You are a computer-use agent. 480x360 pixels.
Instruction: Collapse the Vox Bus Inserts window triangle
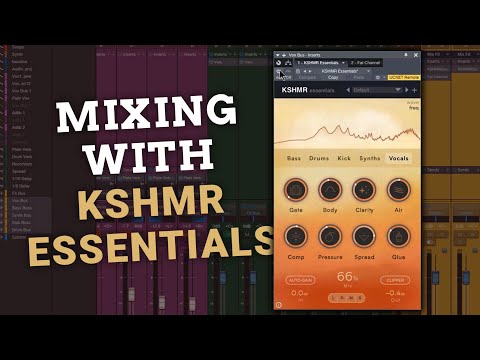point(278,55)
